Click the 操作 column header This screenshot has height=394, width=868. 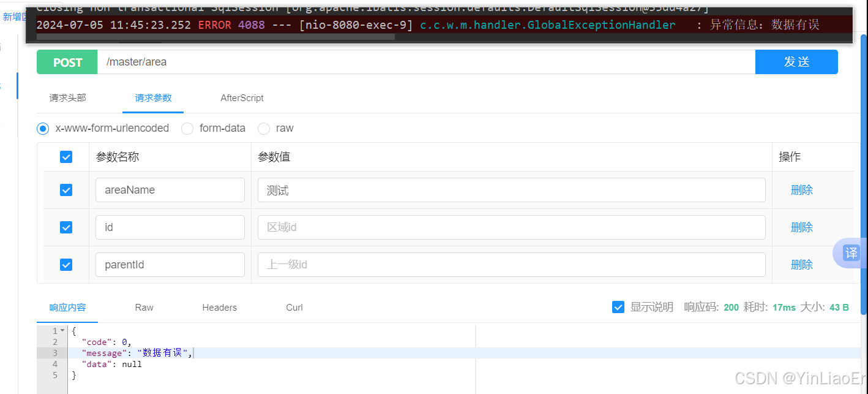[790, 157]
